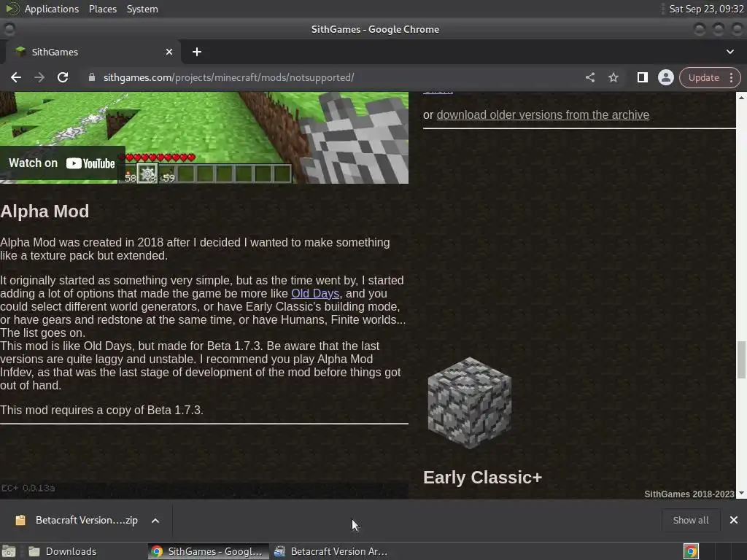
Task: Click the video player thumbnail
Action: [x=204, y=137]
